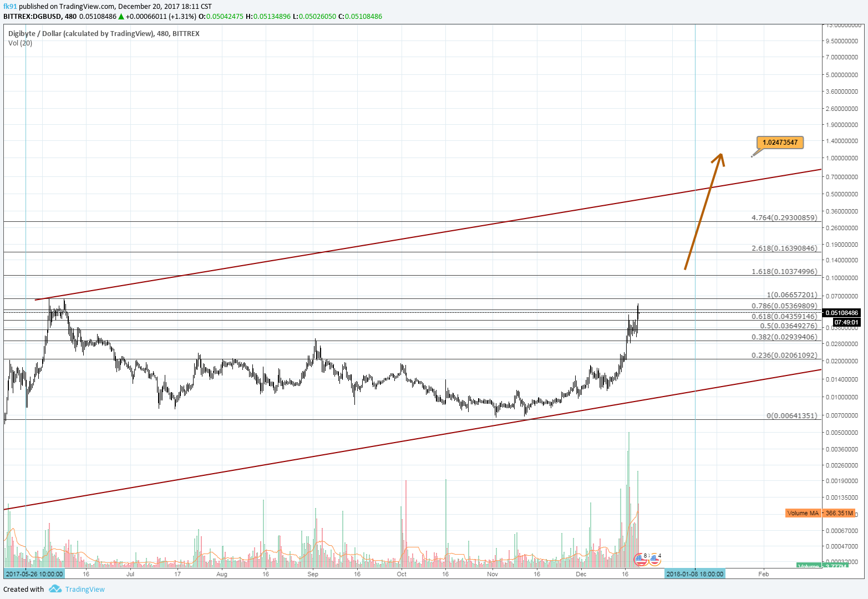Click the 4.764(0.29300859) Fibonacci level label

(784, 217)
